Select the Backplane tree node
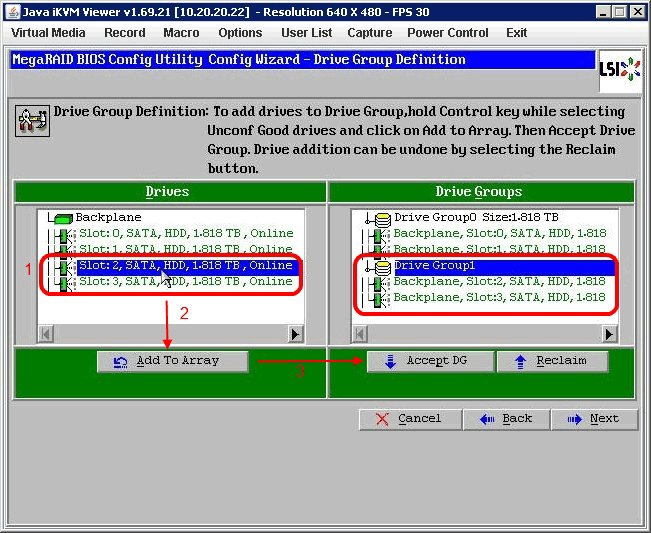Image resolution: width=651 pixels, height=533 pixels. (108, 218)
